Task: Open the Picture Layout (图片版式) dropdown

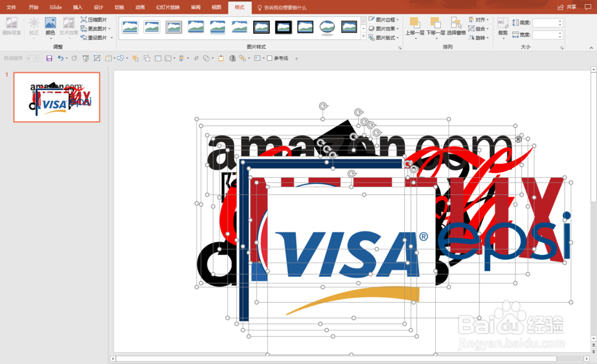Action: pyautogui.click(x=384, y=38)
